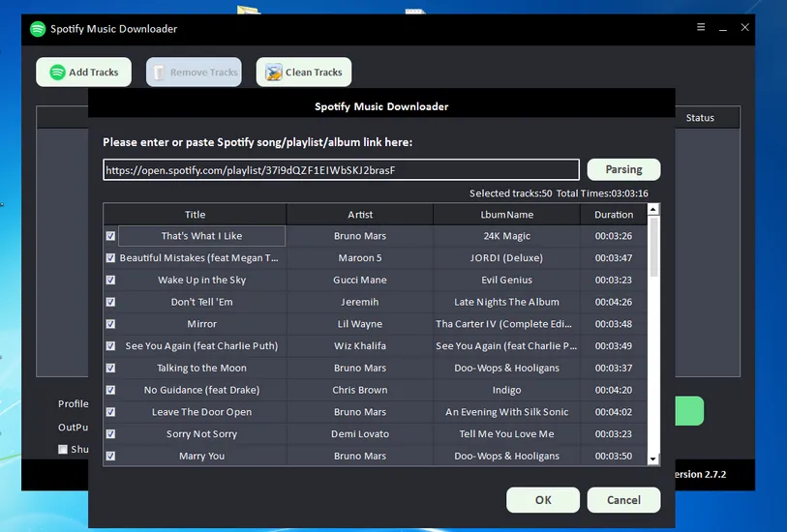Click the Spotify logo in title bar

pos(38,29)
